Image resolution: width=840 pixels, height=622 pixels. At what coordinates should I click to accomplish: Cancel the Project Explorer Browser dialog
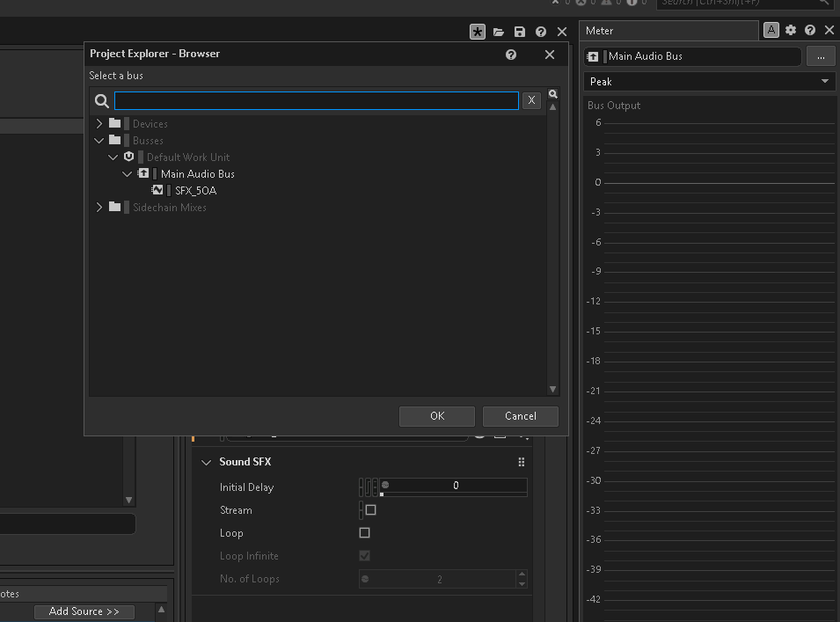pos(520,416)
